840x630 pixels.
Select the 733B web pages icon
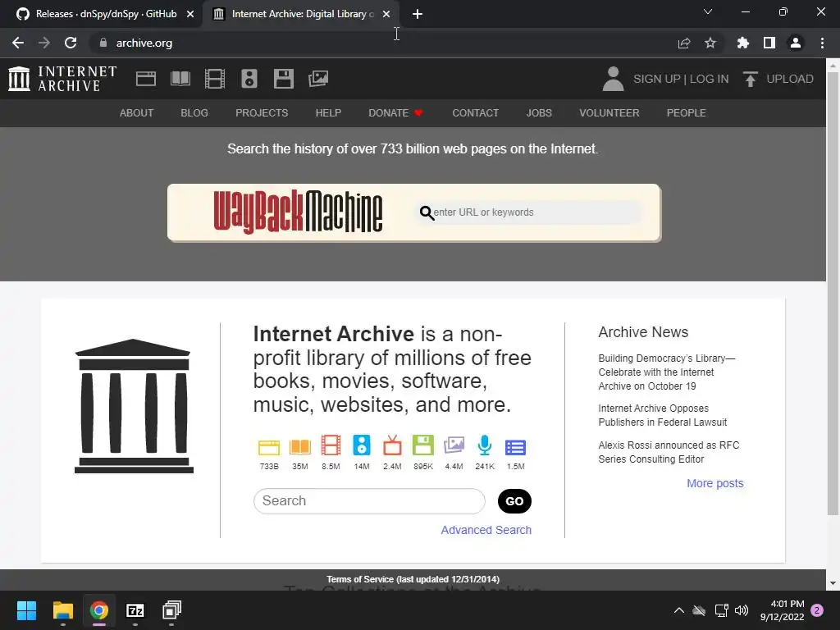click(269, 447)
